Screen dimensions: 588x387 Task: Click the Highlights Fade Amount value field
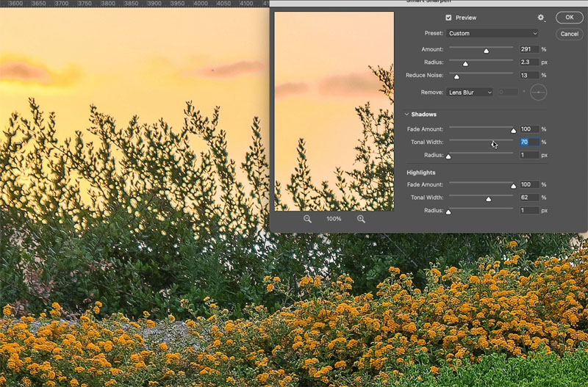[529, 184]
